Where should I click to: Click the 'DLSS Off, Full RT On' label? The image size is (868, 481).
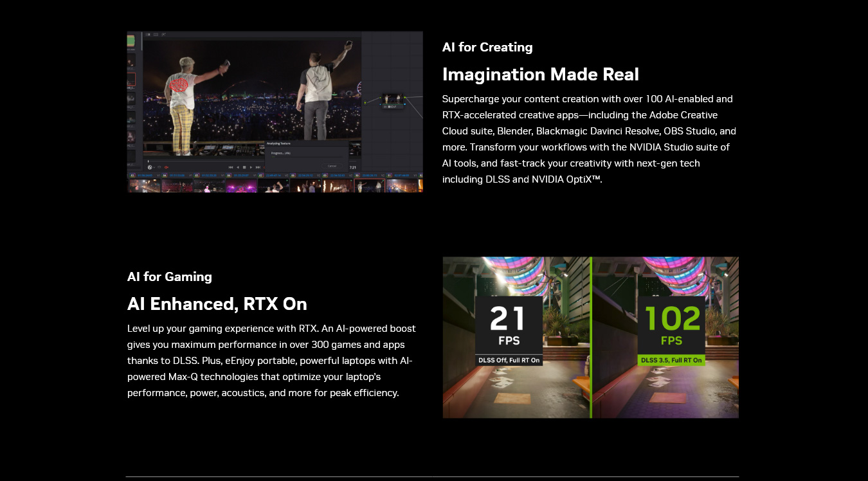[509, 360]
